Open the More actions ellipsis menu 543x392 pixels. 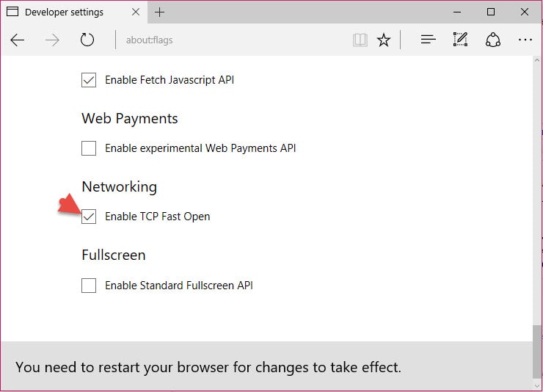[525, 40]
